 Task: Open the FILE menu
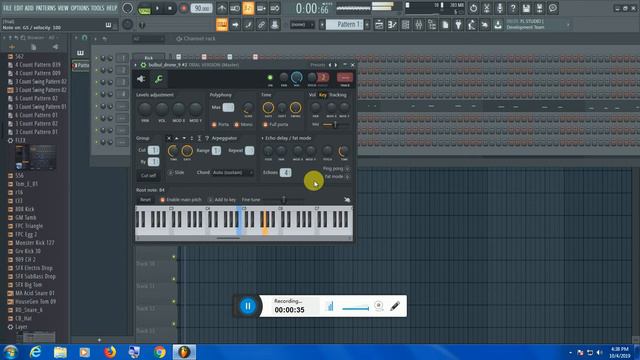(x=7, y=8)
